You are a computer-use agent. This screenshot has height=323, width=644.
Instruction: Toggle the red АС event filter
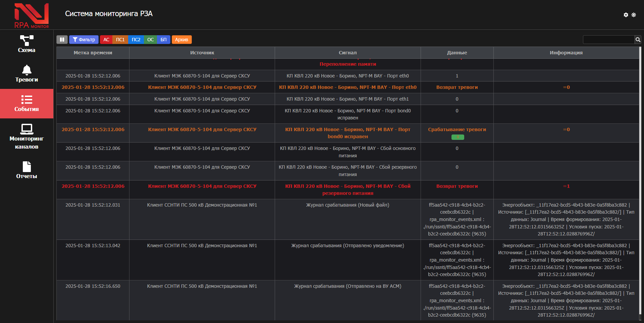(106, 40)
